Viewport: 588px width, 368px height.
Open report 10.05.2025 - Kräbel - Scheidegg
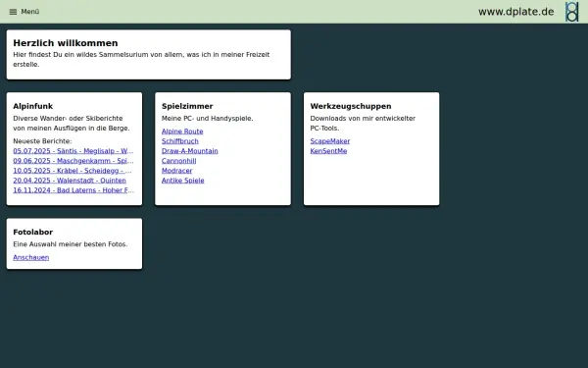pyautogui.click(x=73, y=171)
